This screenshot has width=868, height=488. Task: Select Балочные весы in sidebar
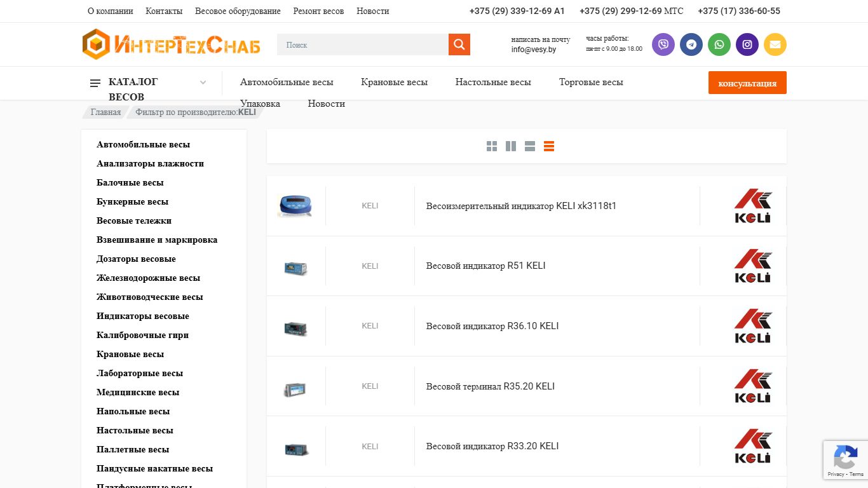(x=130, y=182)
